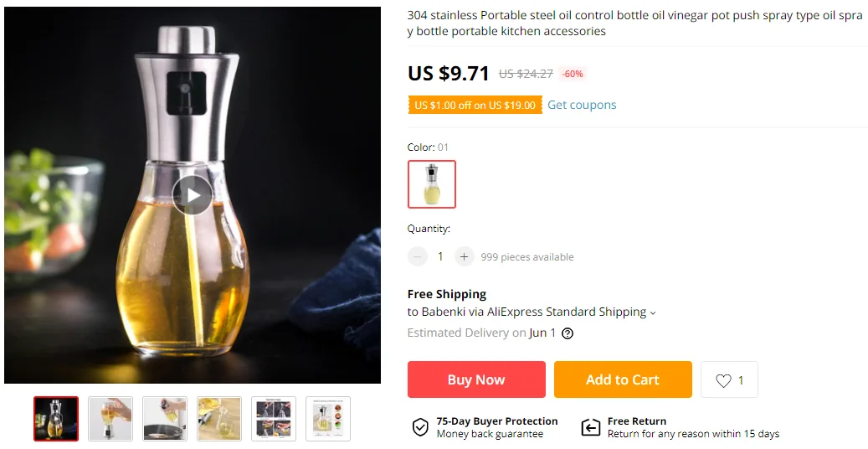Click the quantity number field
Viewport: 868px width, 449px height.
440,257
